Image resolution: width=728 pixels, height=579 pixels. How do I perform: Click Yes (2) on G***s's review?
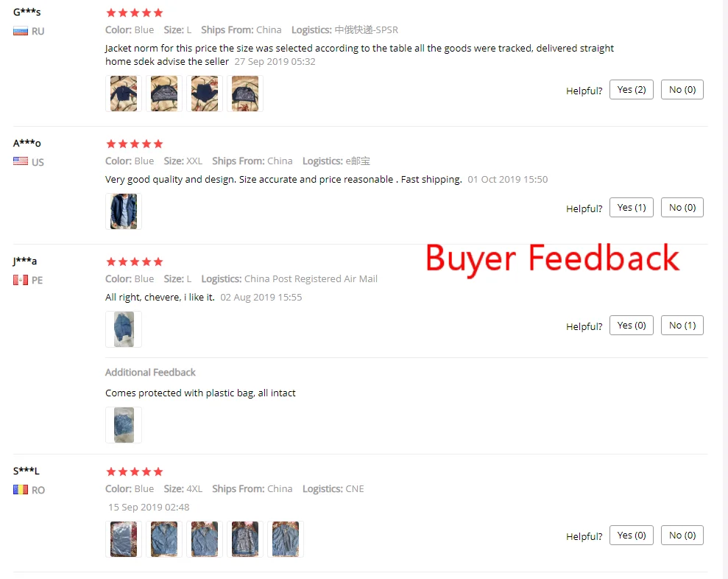(632, 90)
